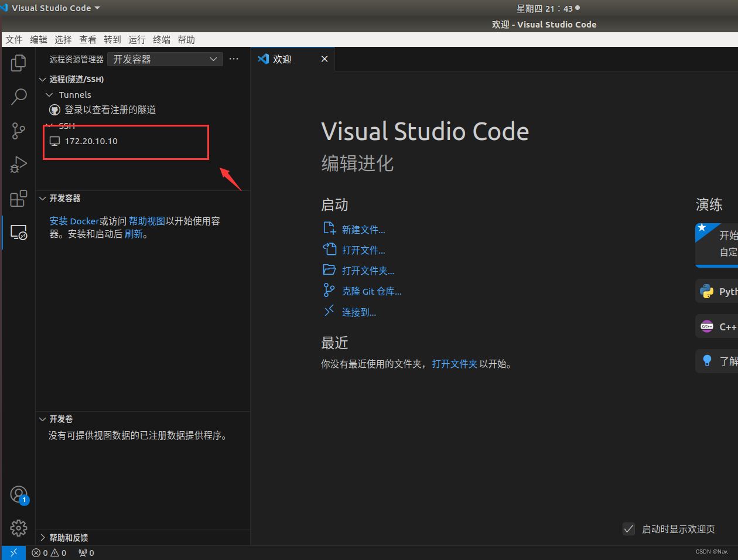Open the Explorer view in activity bar

click(19, 63)
